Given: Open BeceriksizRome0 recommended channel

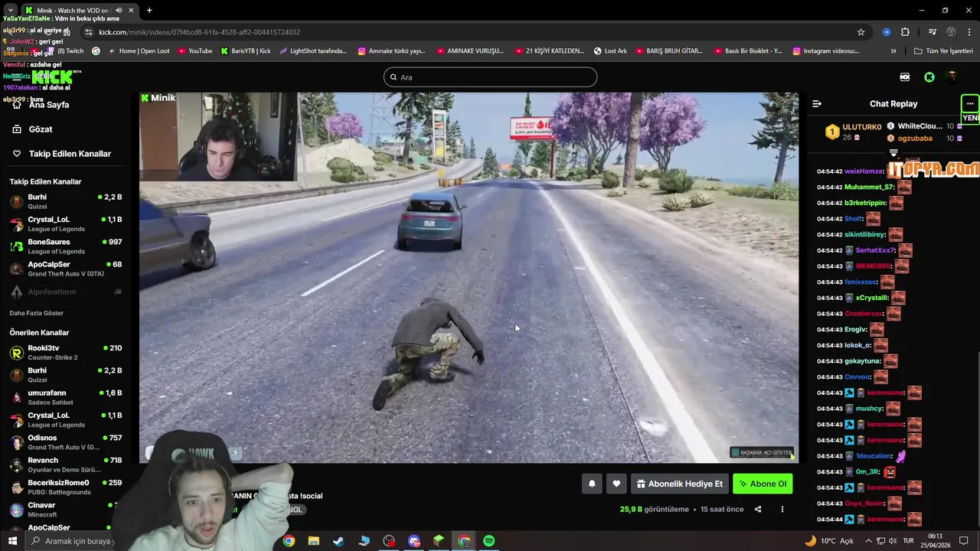Looking at the screenshot, I should 65,487.
